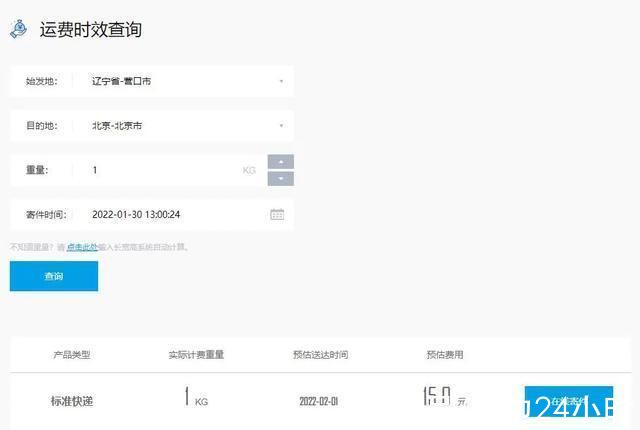Screen dimensions: 640x430
Task: Click the KG unit label in weight field
Action: point(249,170)
